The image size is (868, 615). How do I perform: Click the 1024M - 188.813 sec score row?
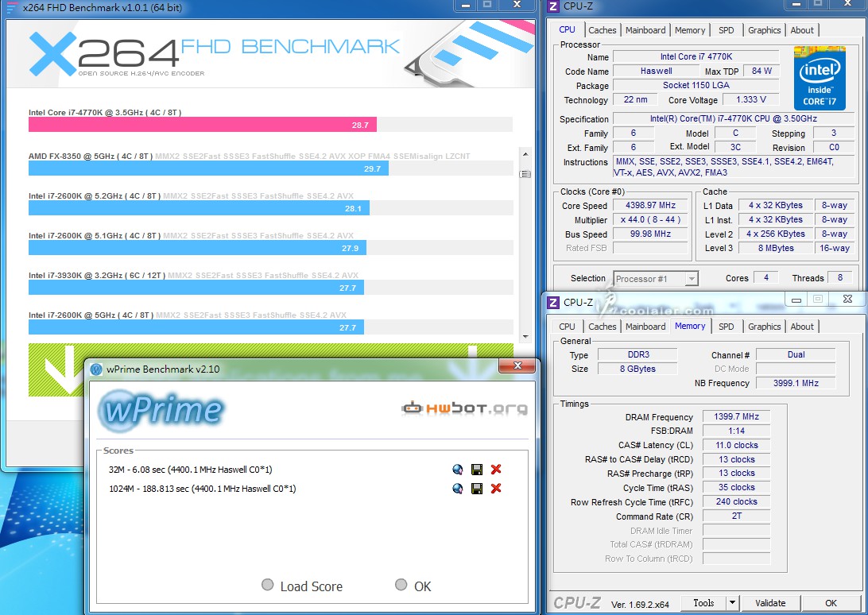(x=203, y=488)
